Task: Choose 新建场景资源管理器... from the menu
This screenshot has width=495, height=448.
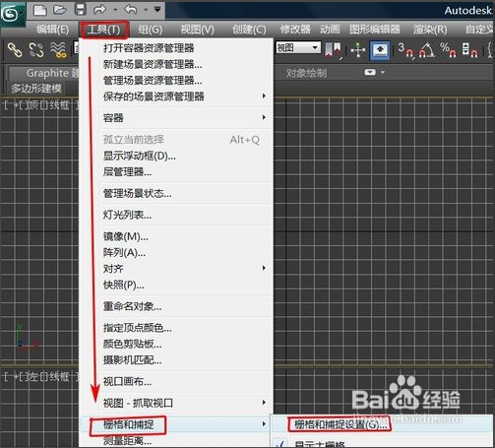Action: (x=176, y=64)
